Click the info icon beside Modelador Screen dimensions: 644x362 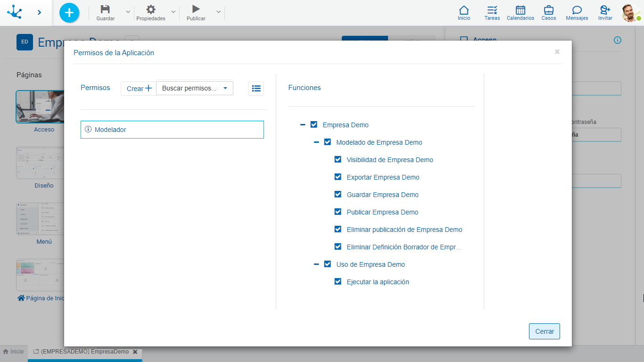tap(88, 129)
